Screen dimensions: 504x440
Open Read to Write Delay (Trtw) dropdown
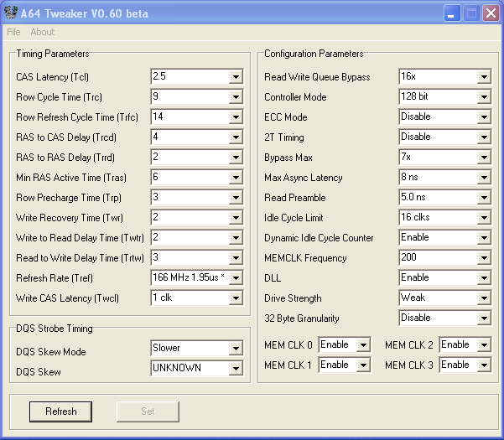[236, 257]
